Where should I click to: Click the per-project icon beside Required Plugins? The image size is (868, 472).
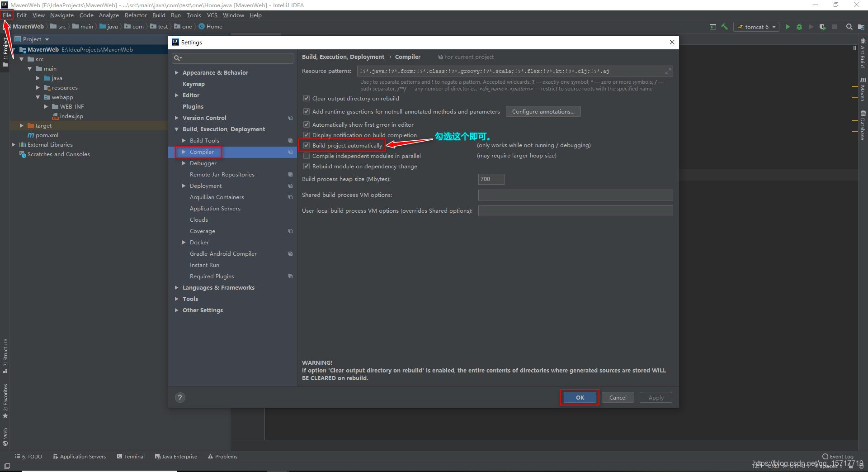[x=290, y=277]
